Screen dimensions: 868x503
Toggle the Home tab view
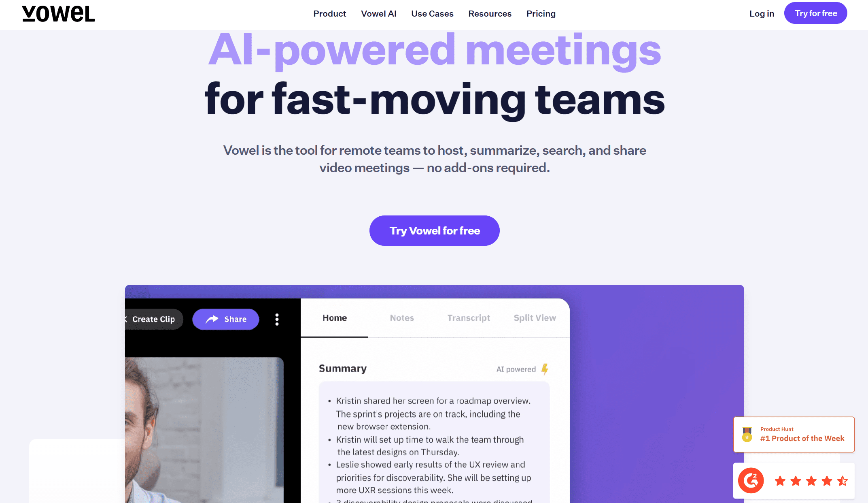(334, 318)
